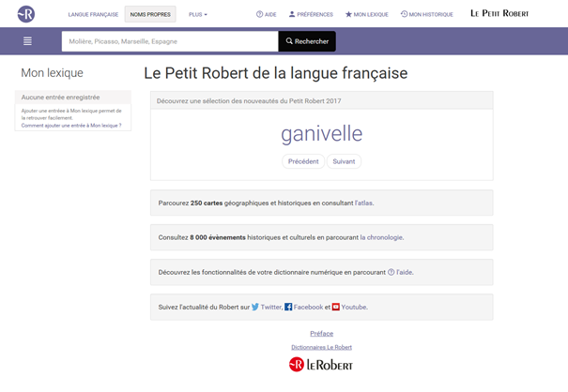This screenshot has width=568, height=392.
Task: Select the Noms propres tab
Action: click(150, 14)
